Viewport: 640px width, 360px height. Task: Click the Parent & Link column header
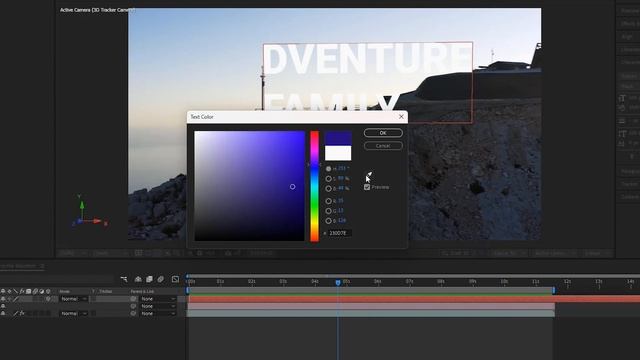(142, 291)
